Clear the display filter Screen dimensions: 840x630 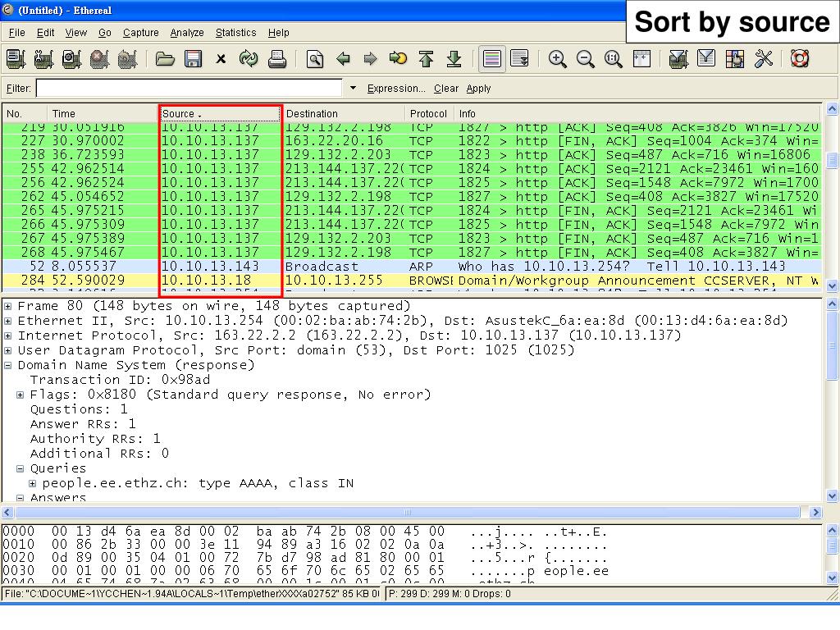(x=446, y=89)
